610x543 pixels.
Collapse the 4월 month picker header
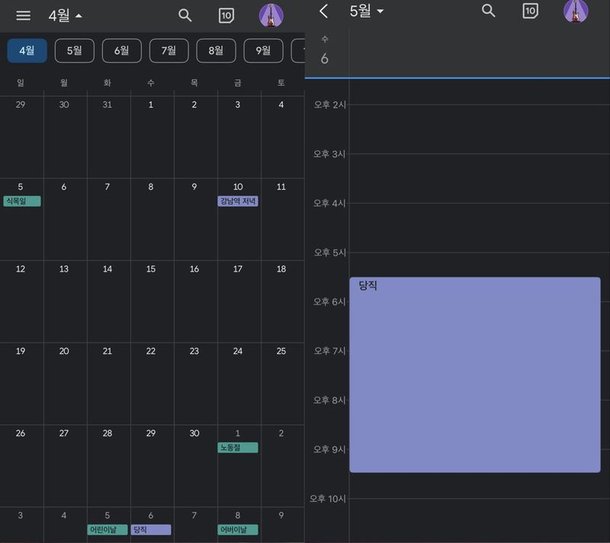tap(65, 16)
